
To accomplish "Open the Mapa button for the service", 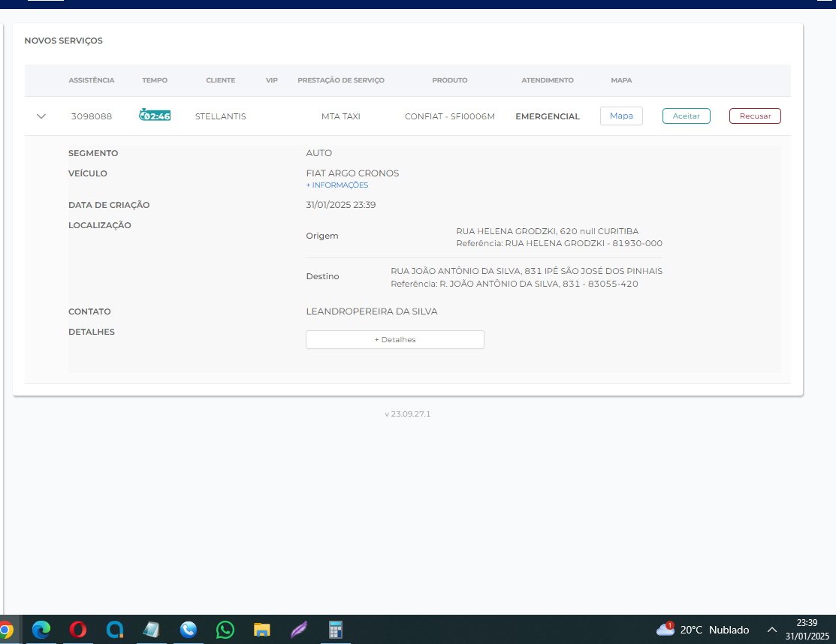I will [621, 116].
